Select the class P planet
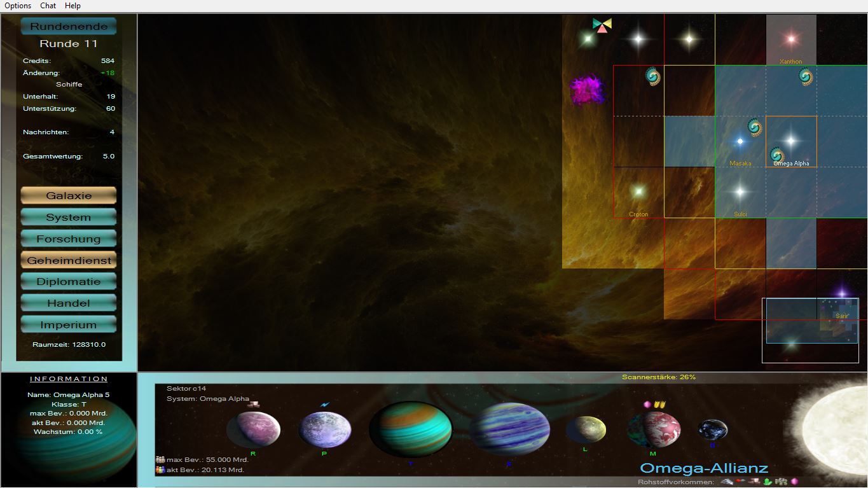 pyautogui.click(x=324, y=429)
